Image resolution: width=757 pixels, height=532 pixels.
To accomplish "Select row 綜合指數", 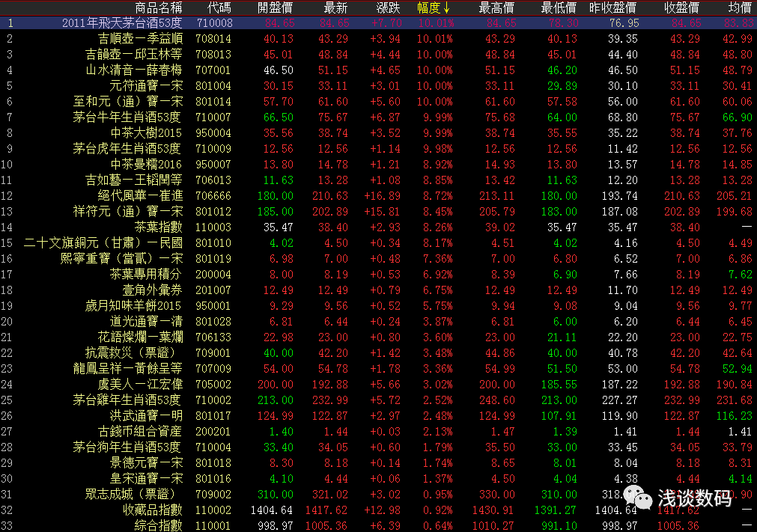I will (379, 525).
